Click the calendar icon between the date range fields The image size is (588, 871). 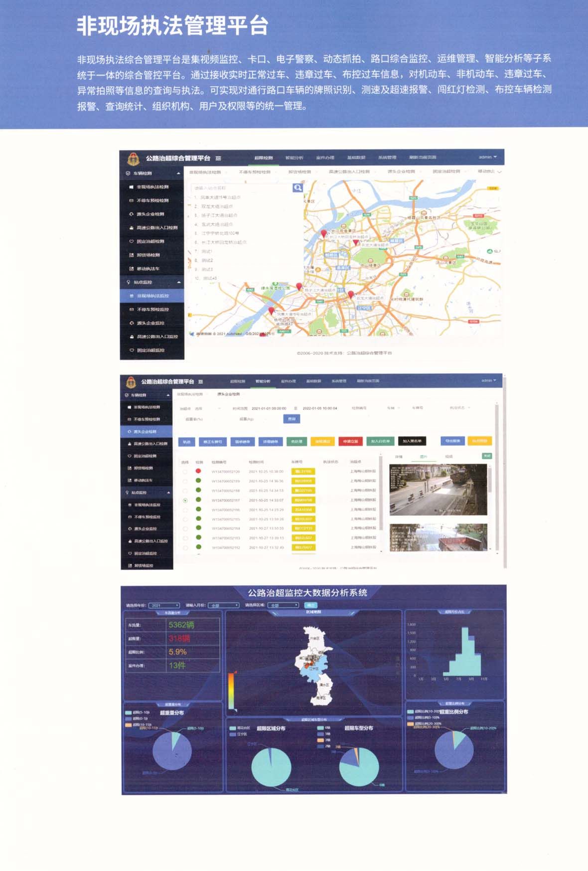295,408
